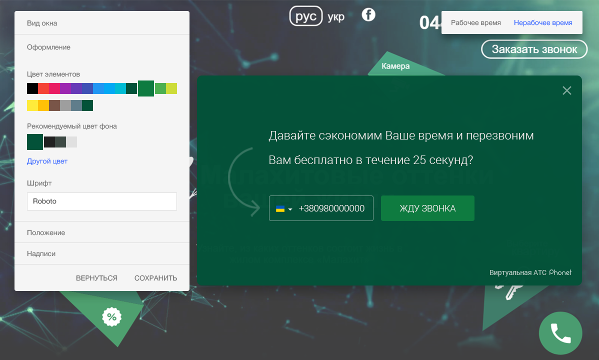
Task: Expand the Вид окна section
Action: tap(102, 23)
